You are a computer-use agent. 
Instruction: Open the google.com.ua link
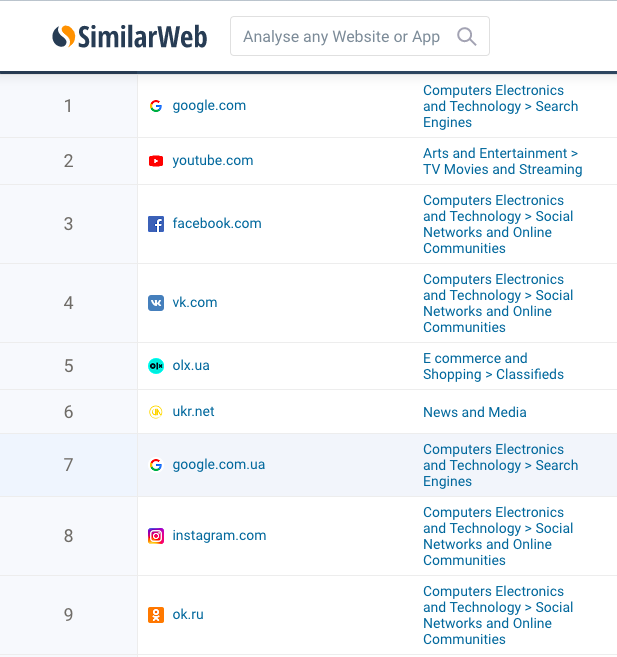click(219, 465)
